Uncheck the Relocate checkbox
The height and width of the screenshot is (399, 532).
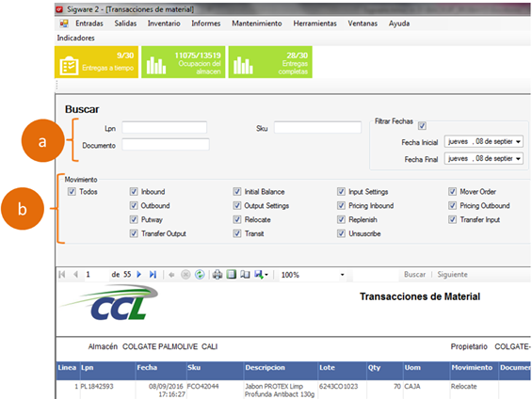tap(237, 219)
